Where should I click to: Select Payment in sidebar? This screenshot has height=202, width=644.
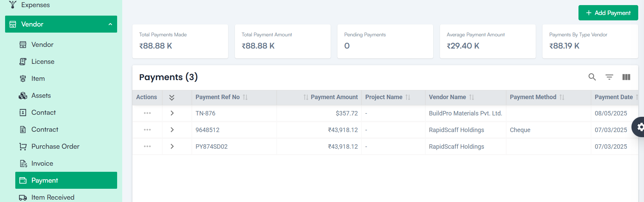click(x=66, y=180)
